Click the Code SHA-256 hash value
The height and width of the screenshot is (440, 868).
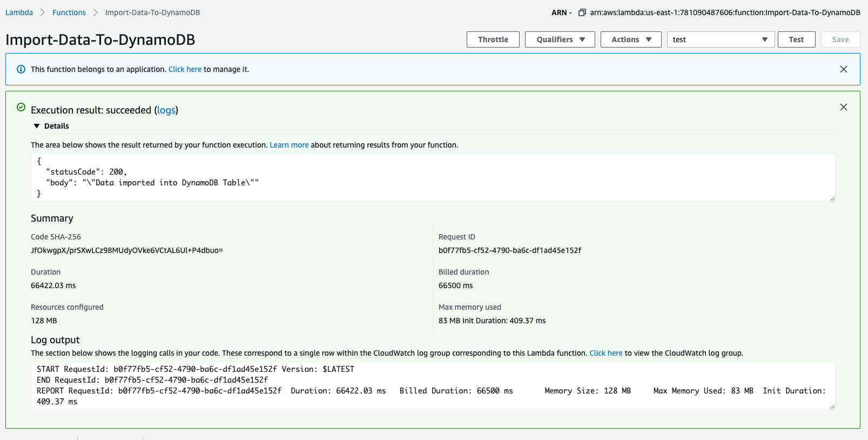(127, 250)
